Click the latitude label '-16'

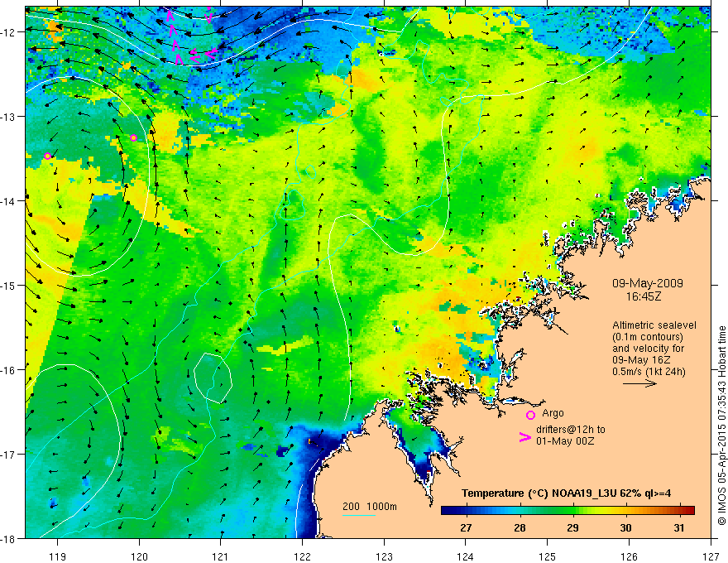pos(9,370)
